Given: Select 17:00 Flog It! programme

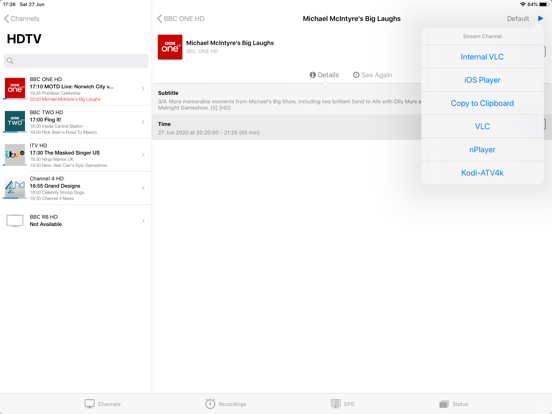Looking at the screenshot, I should 45,120.
